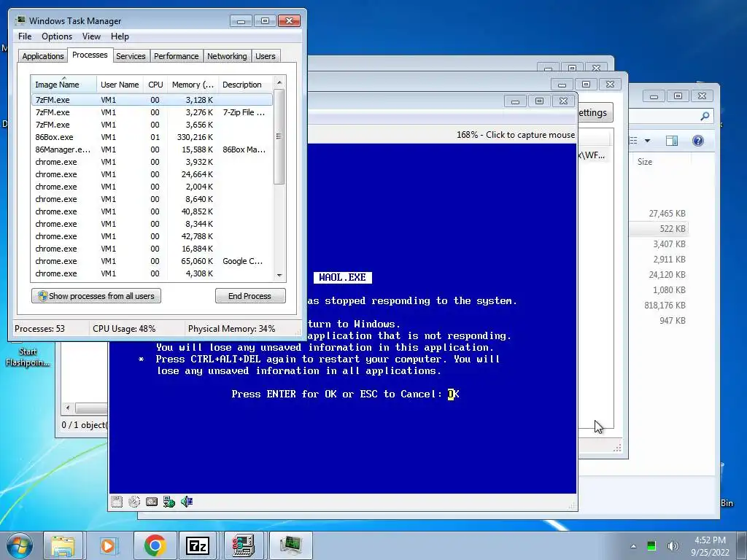Select the 7zFM.exe row using 3,276 K

(152, 112)
